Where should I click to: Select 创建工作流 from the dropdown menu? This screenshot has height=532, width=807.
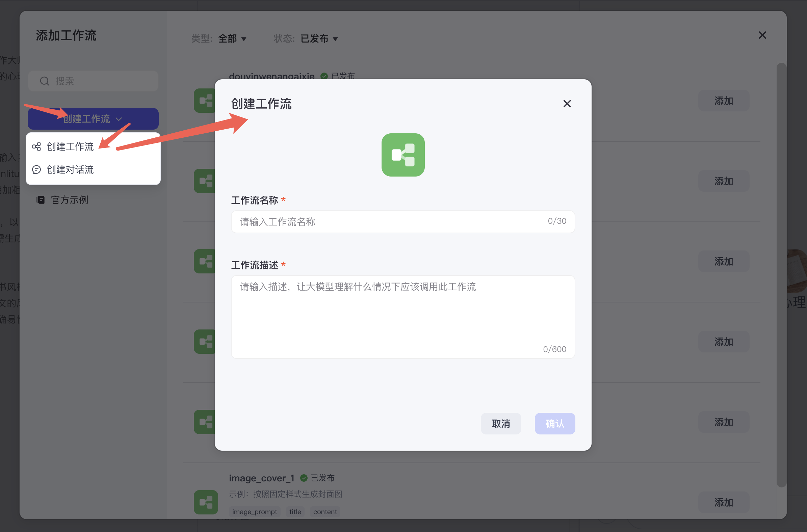click(70, 147)
